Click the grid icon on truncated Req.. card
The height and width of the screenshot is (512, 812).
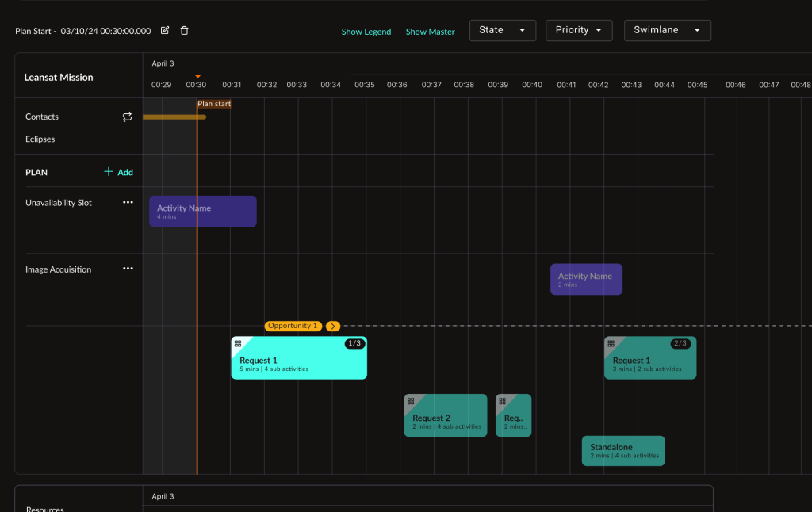502,401
